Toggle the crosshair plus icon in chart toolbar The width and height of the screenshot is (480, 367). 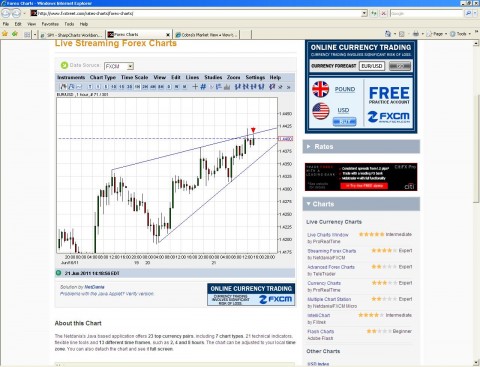tap(195, 87)
